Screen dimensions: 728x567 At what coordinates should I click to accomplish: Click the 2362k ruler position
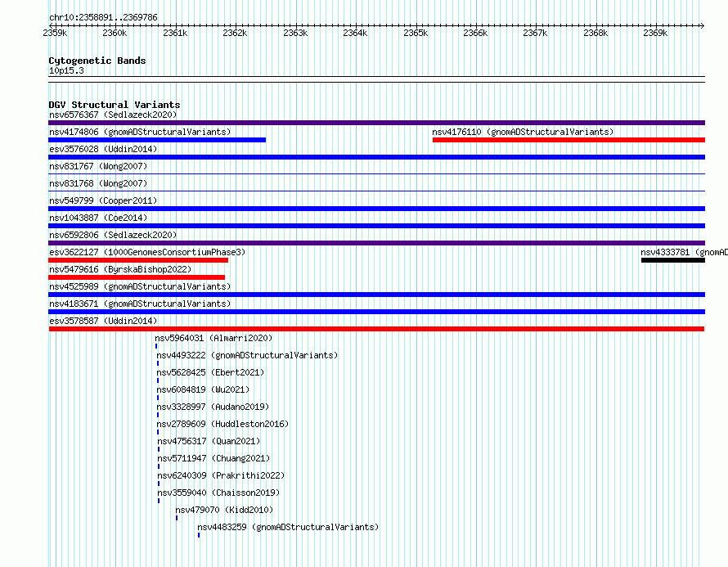coord(235,33)
